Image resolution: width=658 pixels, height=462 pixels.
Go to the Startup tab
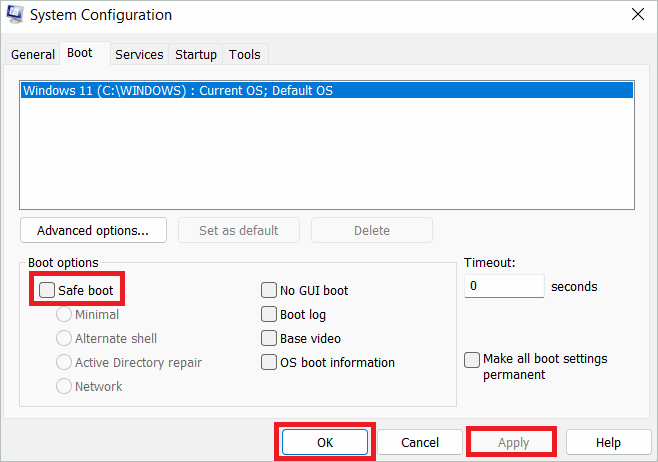[x=196, y=54]
